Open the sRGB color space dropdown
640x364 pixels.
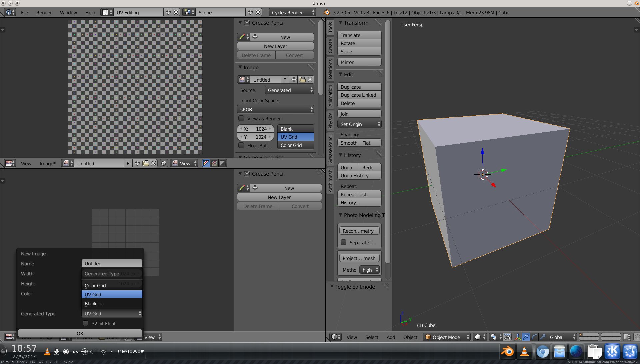275,109
